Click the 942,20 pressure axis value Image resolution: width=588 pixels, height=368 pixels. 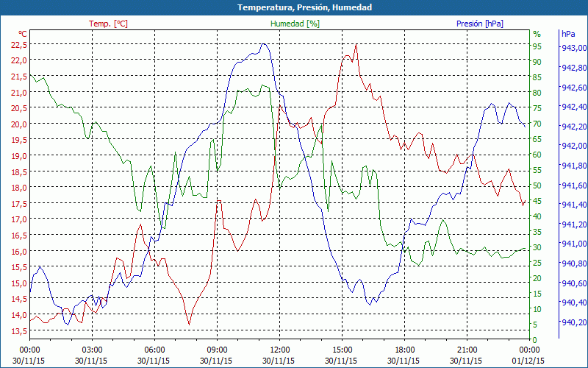573,126
